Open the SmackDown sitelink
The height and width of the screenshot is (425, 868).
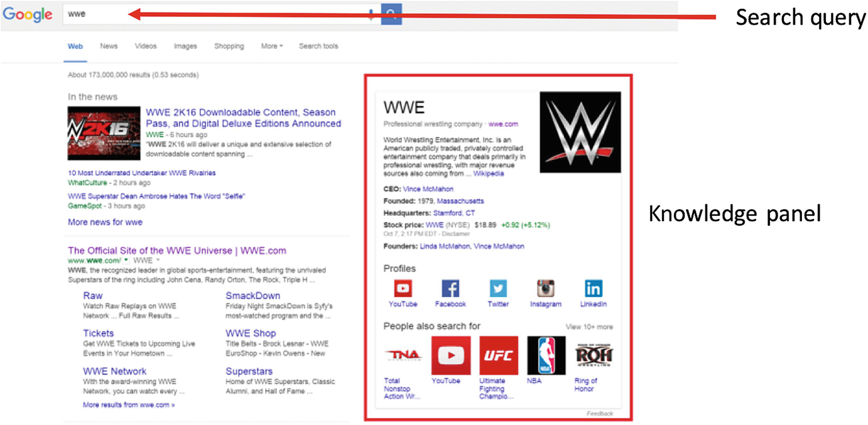click(x=253, y=296)
